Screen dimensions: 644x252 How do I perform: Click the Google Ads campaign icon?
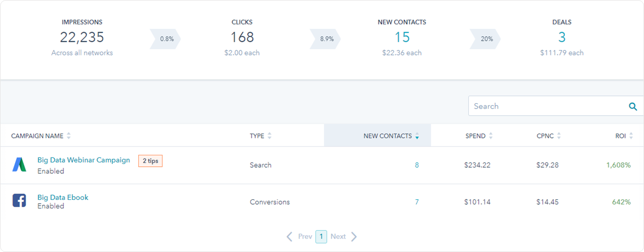click(x=20, y=165)
